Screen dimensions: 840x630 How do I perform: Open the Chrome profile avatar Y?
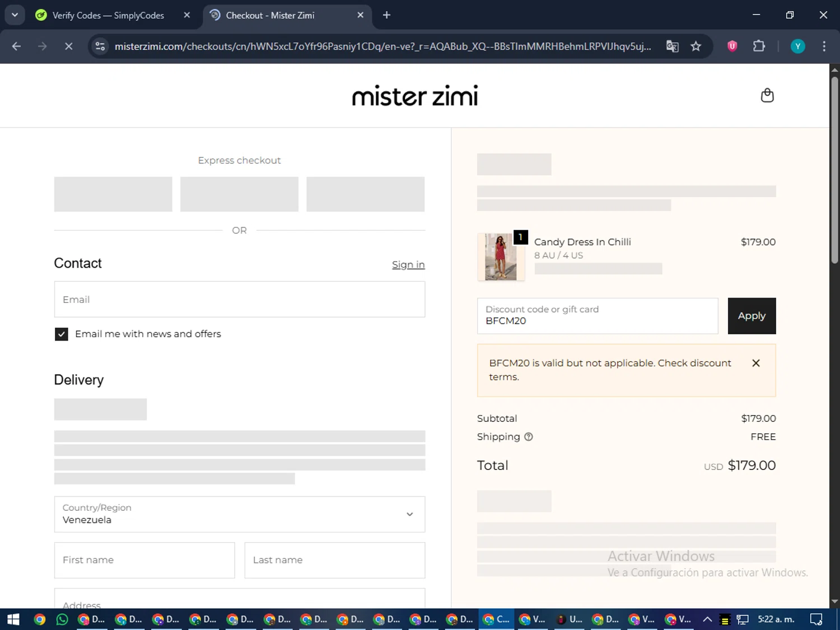point(797,46)
